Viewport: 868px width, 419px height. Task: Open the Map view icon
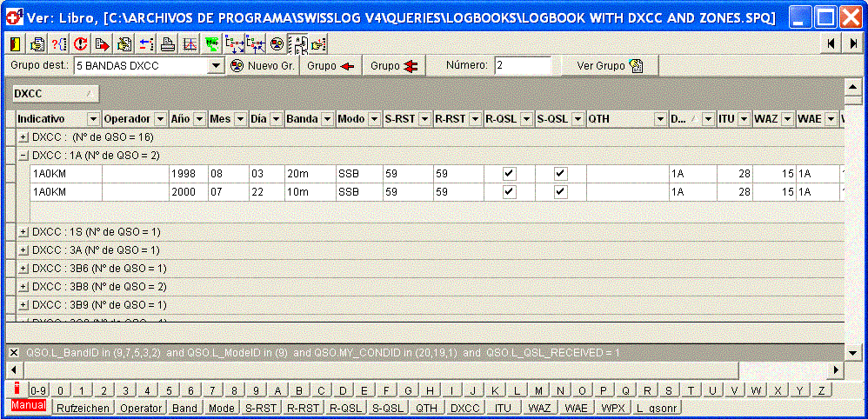click(x=211, y=43)
